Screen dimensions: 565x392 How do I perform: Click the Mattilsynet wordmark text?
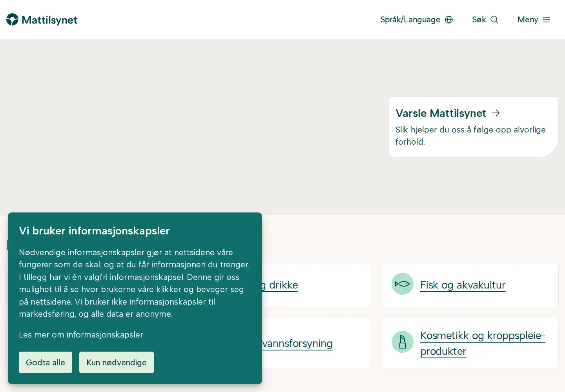click(x=49, y=20)
